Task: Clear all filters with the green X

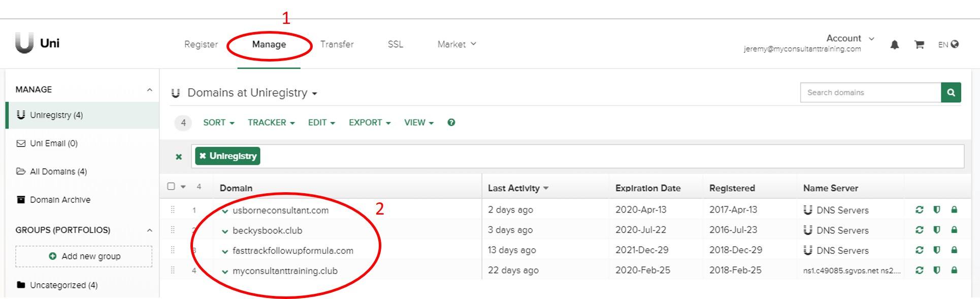Action: 179,157
